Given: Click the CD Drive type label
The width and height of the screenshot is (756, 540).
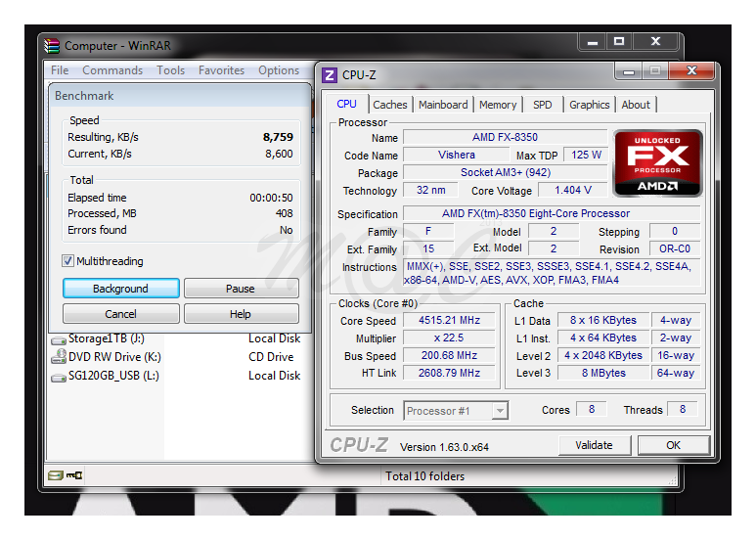Looking at the screenshot, I should (271, 357).
